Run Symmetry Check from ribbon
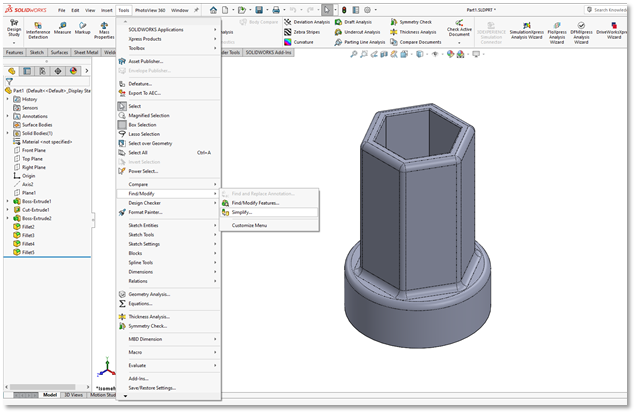Viewport: 636px width, 414px height. click(411, 22)
